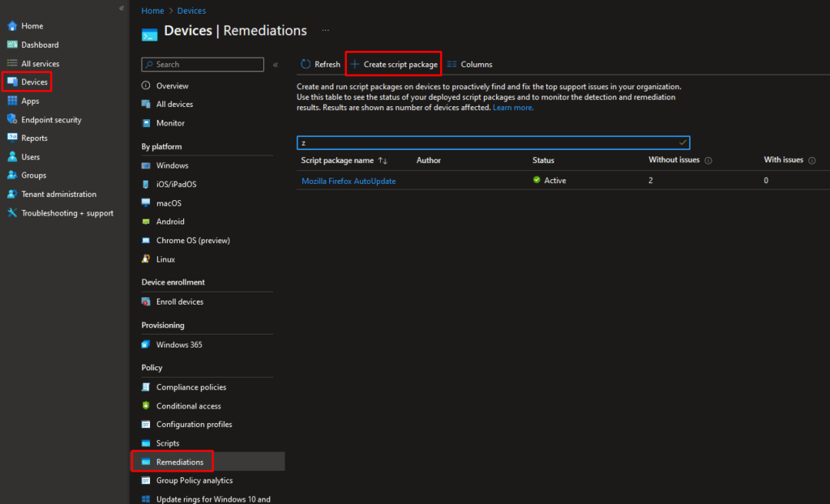Viewport: 830px width, 504px height.
Task: Click the plus icon for Create script package
Action: pos(355,64)
